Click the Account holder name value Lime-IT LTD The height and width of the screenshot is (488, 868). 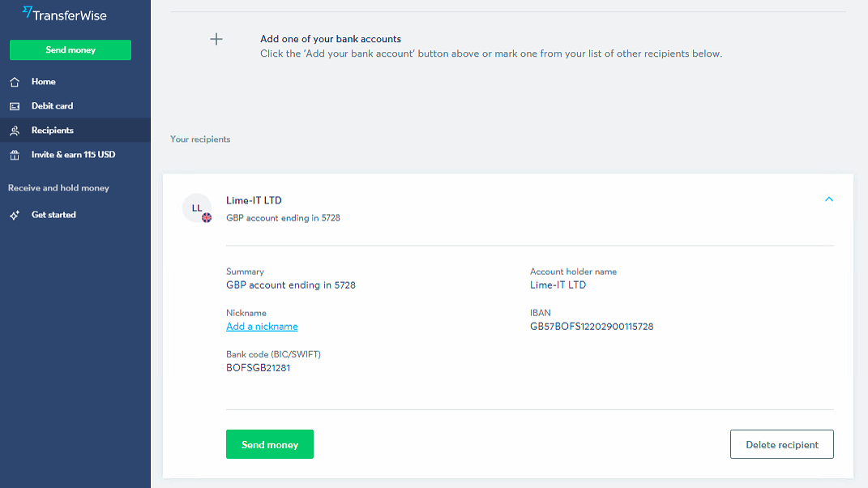pyautogui.click(x=558, y=285)
